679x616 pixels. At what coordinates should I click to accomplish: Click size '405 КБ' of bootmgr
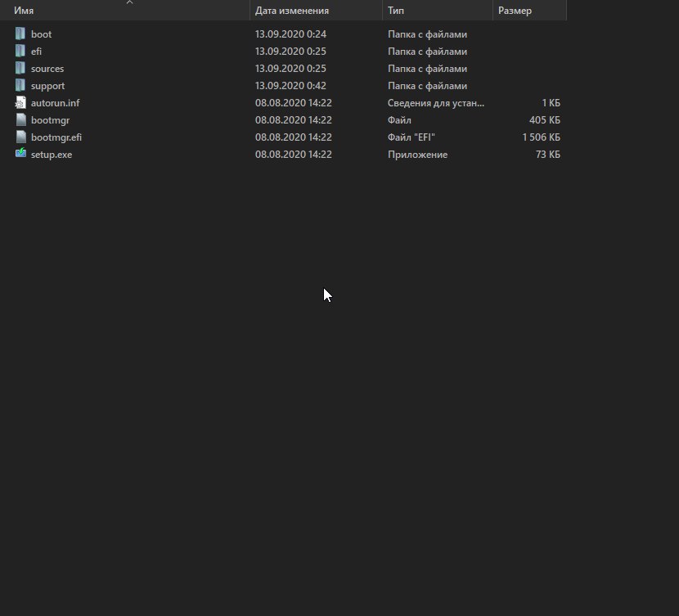[x=545, y=120]
